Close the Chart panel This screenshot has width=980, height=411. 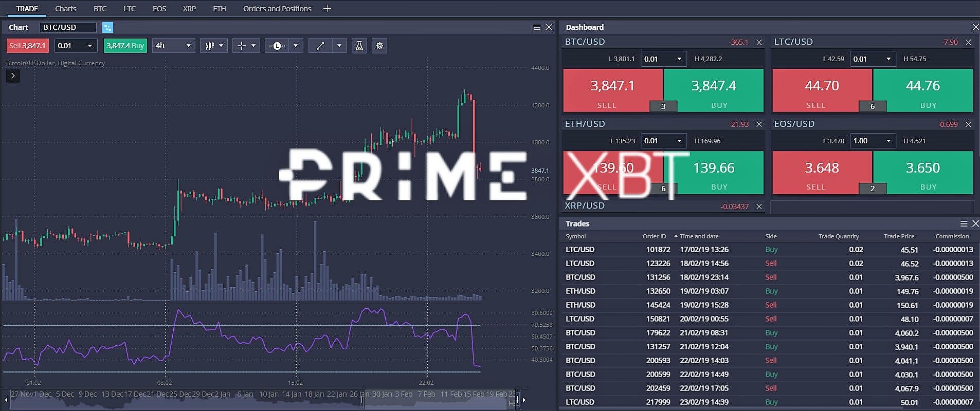(x=549, y=27)
